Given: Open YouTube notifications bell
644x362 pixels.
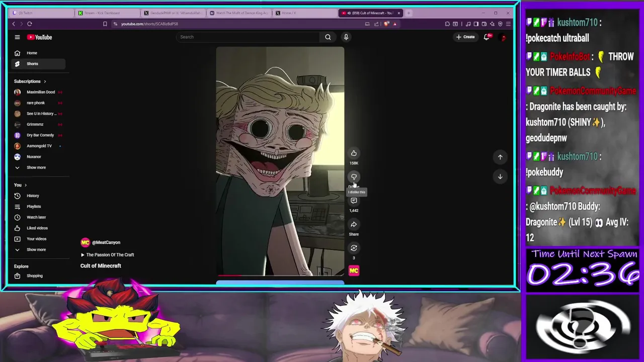Looking at the screenshot, I should [487, 37].
